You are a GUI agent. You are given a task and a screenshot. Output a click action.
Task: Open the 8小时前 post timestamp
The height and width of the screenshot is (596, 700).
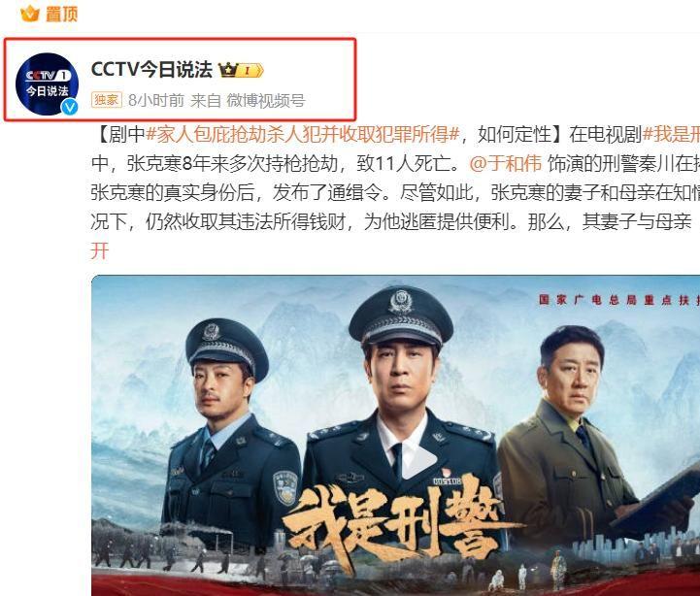(x=155, y=100)
